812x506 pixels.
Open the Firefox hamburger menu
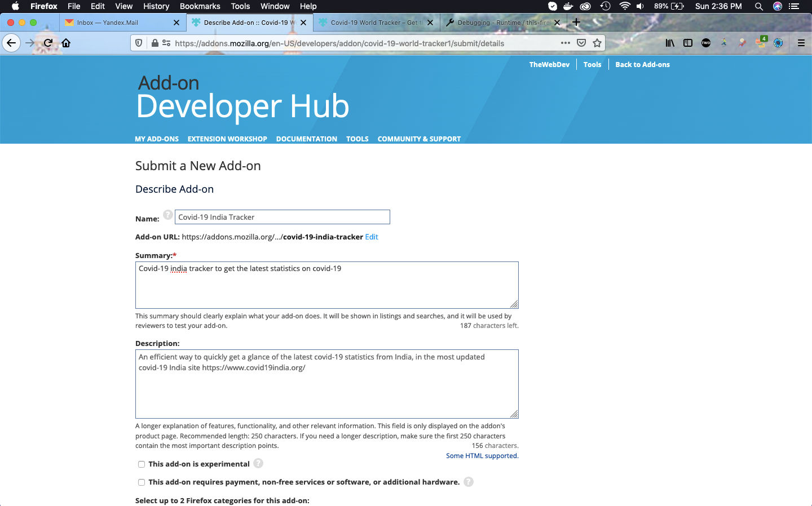(x=801, y=43)
